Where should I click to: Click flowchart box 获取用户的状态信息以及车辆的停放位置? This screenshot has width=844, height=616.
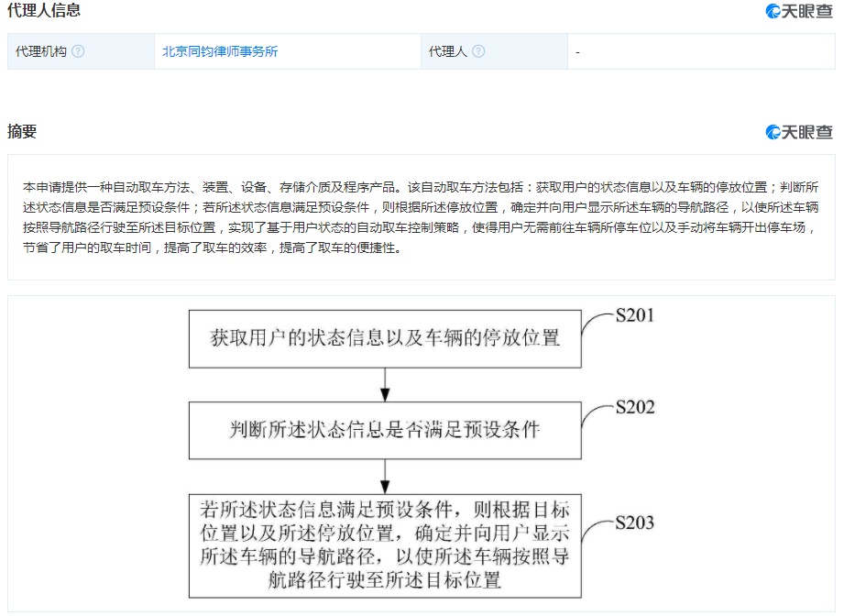pyautogui.click(x=385, y=338)
